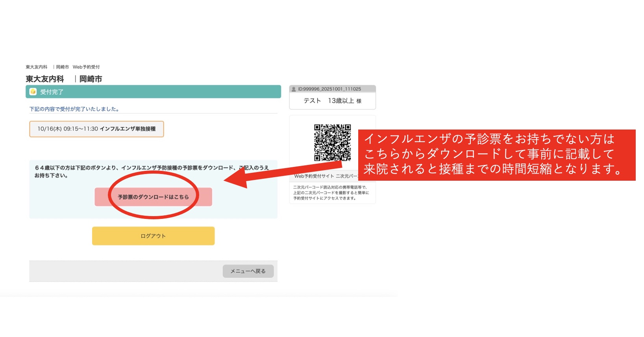Click the 受付完了 banner title text
Screen dimensions: 644x337
click(52, 92)
